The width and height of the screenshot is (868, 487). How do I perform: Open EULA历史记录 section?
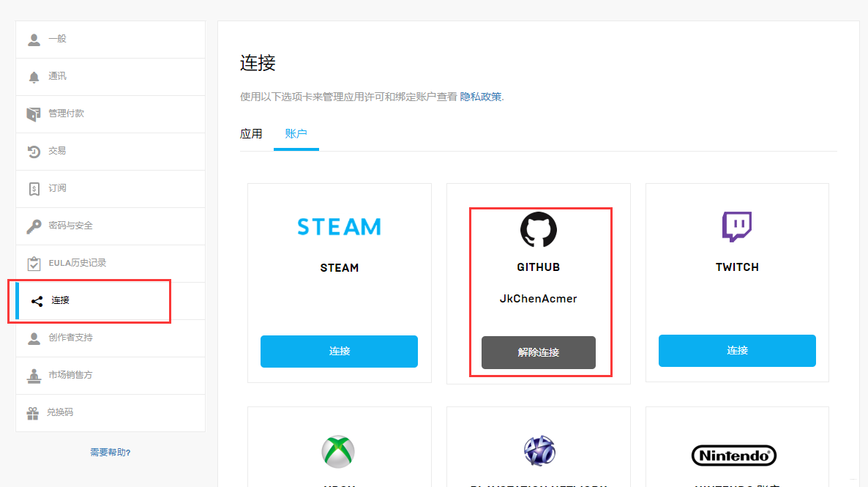click(111, 263)
